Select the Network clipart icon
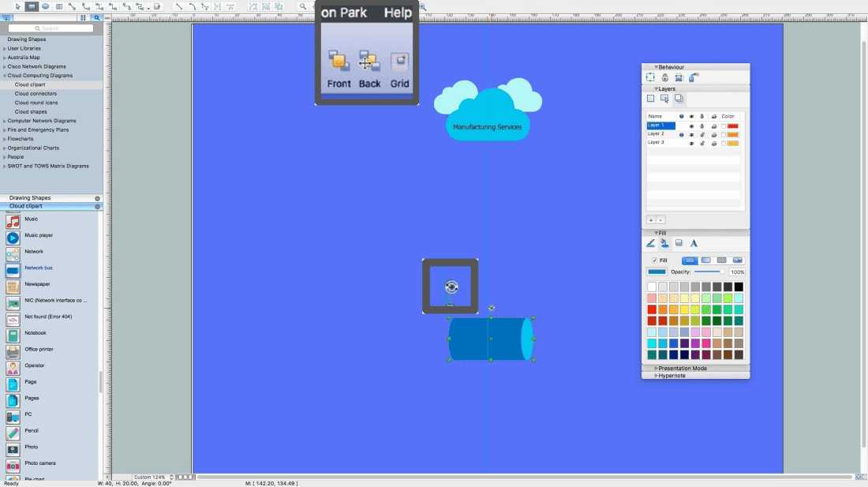868x487 pixels. click(x=13, y=254)
